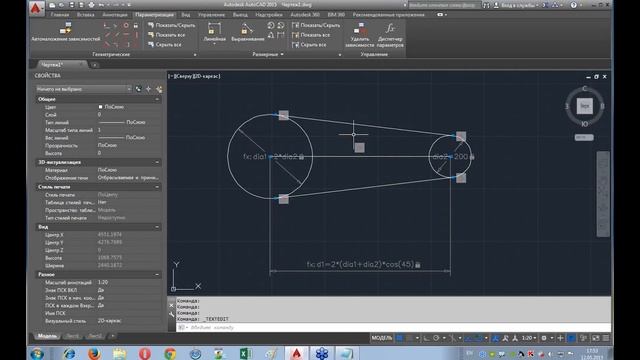Click the command line wrench customize icon

[171, 314]
